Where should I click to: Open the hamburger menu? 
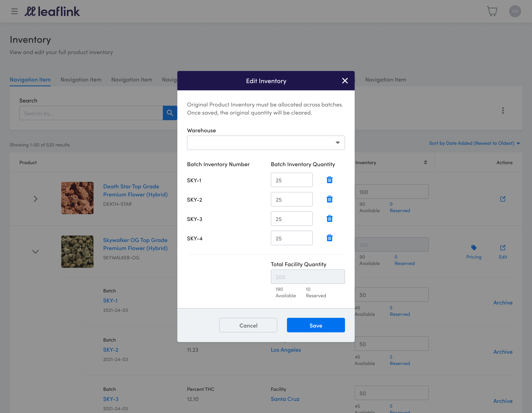coord(14,11)
